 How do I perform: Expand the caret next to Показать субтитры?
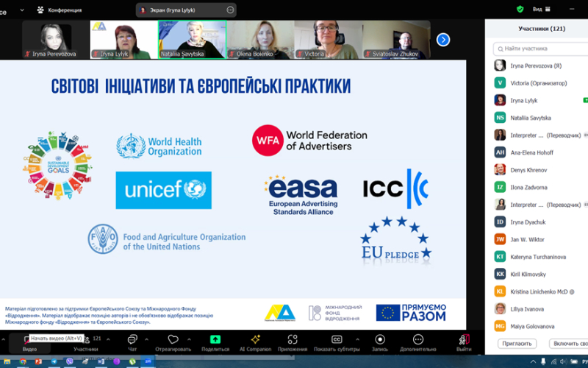point(357,339)
